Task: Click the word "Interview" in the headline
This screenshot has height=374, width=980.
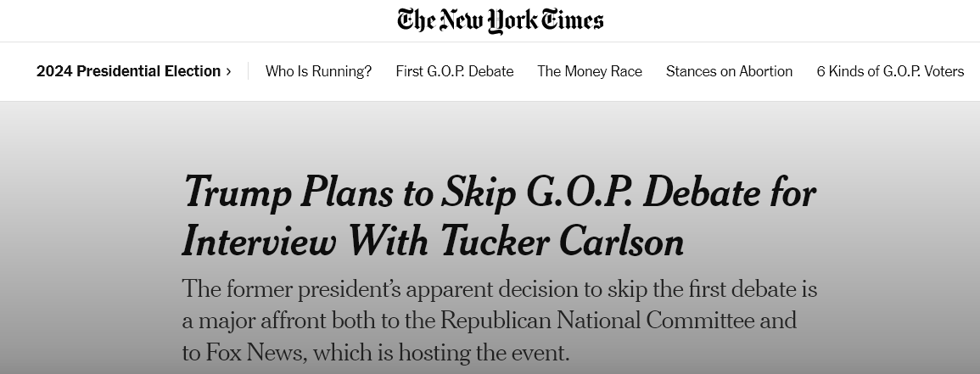Action: tap(258, 243)
